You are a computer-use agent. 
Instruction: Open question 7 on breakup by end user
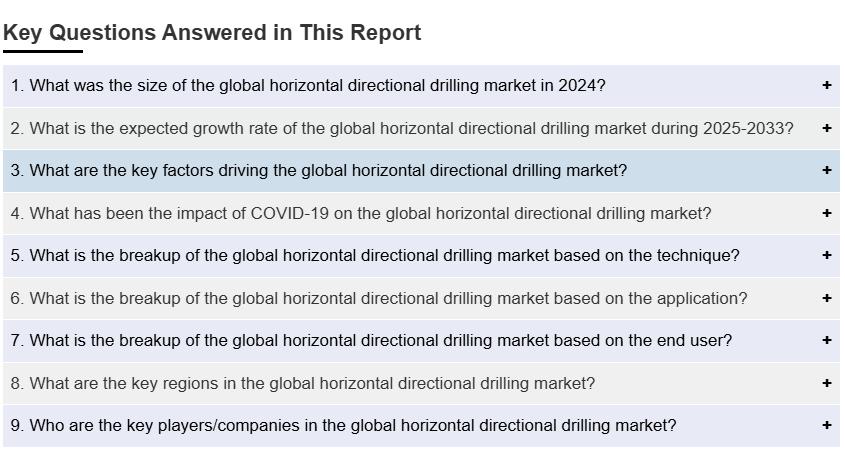[x=371, y=340]
